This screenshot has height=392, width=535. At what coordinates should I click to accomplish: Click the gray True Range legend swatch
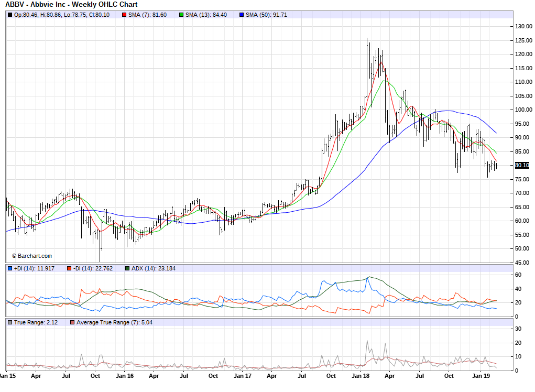point(10,322)
